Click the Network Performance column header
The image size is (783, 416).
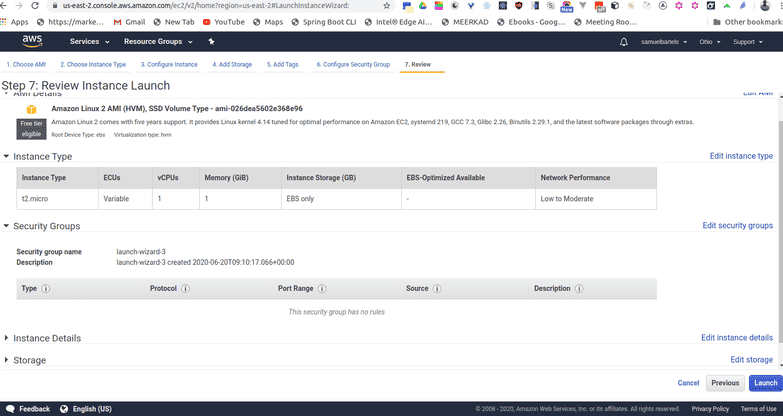pos(596,178)
